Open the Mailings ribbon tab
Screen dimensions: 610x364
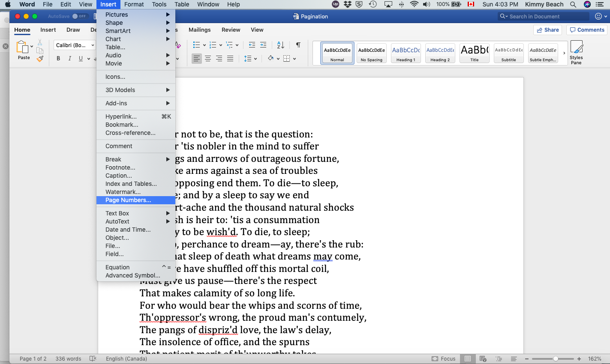point(199,30)
